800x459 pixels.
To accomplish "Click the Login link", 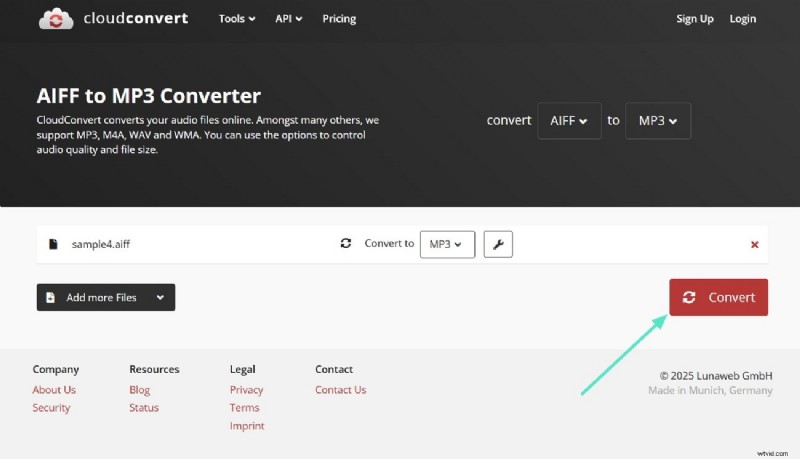I will [x=742, y=19].
